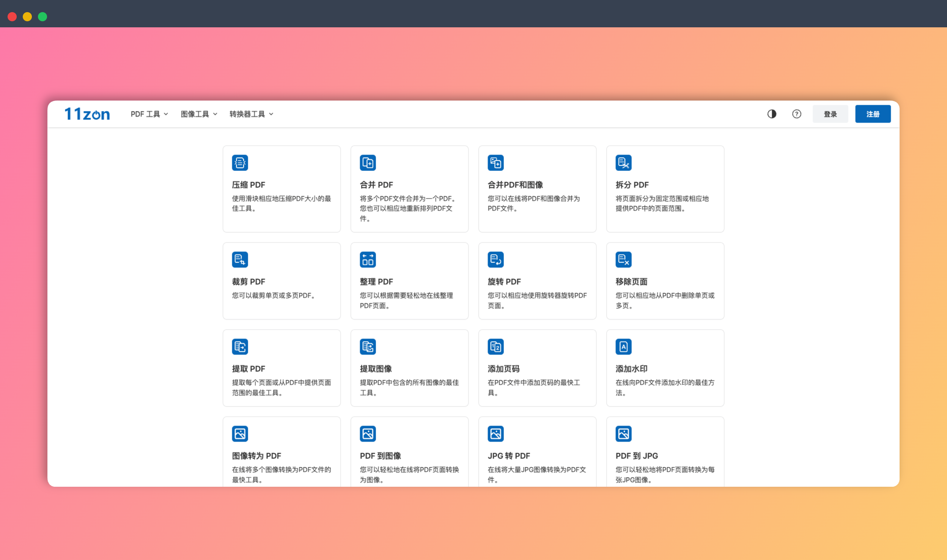This screenshot has width=947, height=560.
Task: Click the 整理 PDF organize icon
Action: click(x=368, y=260)
